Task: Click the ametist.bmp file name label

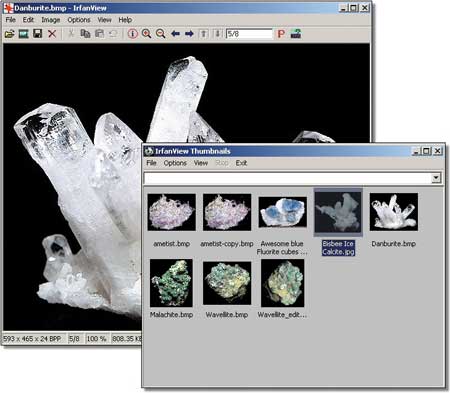Action: coord(172,244)
